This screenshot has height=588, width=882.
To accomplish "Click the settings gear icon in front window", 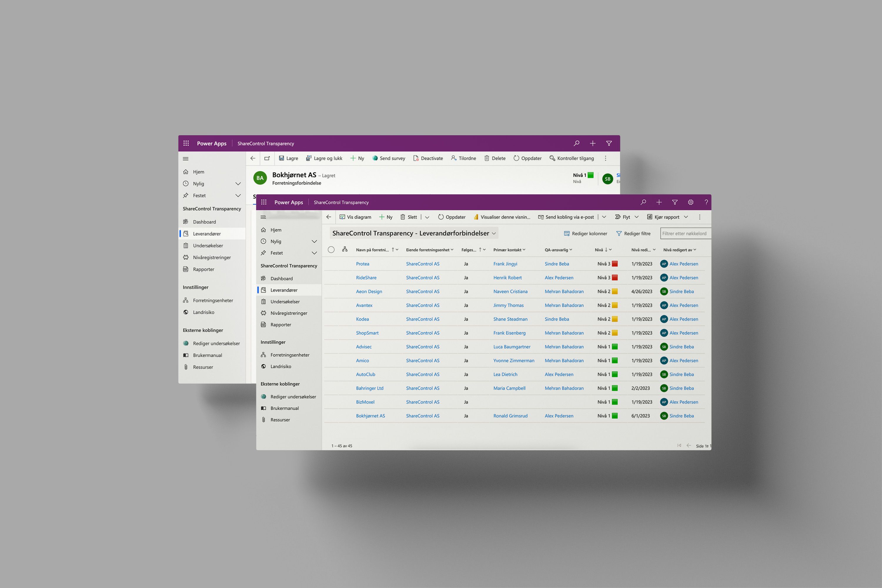I will click(x=690, y=202).
